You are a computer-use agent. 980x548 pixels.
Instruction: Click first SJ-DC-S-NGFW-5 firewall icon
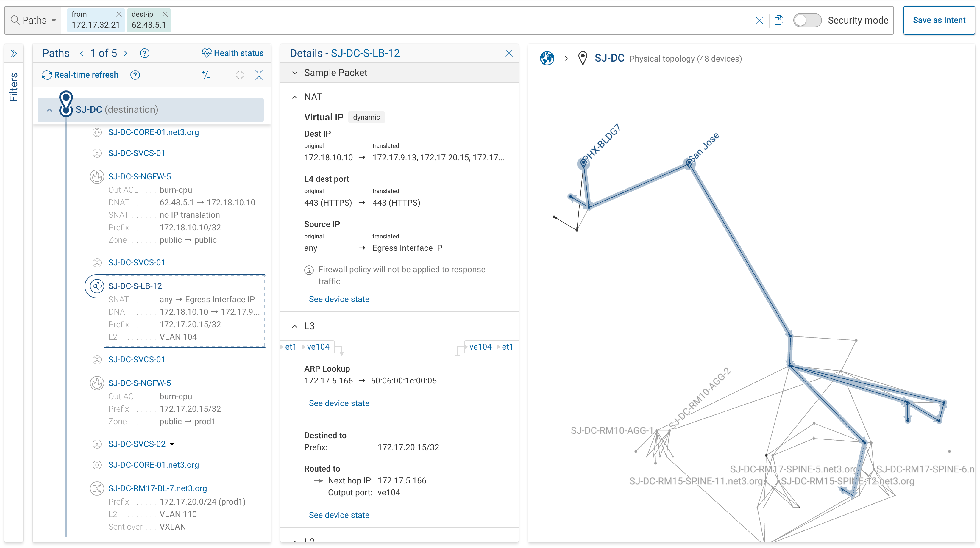click(97, 176)
